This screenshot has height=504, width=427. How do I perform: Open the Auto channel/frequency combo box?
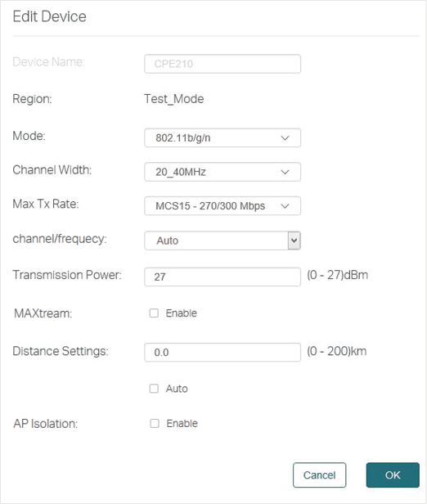(222, 241)
